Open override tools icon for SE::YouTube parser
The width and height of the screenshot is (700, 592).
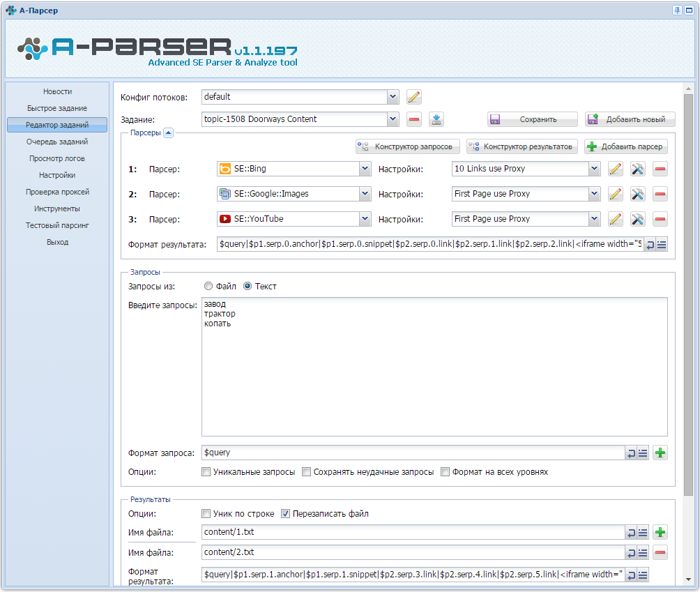pos(637,219)
